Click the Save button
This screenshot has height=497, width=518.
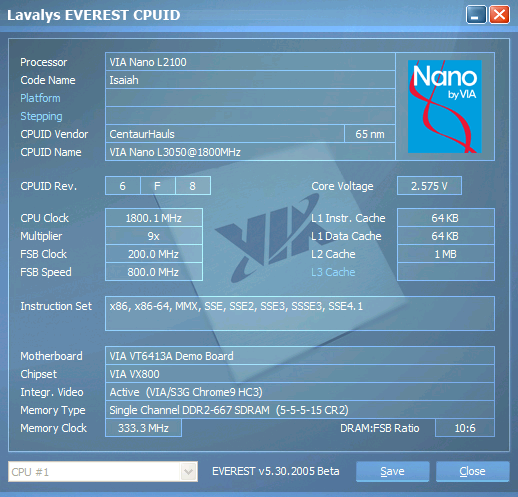coord(392,471)
